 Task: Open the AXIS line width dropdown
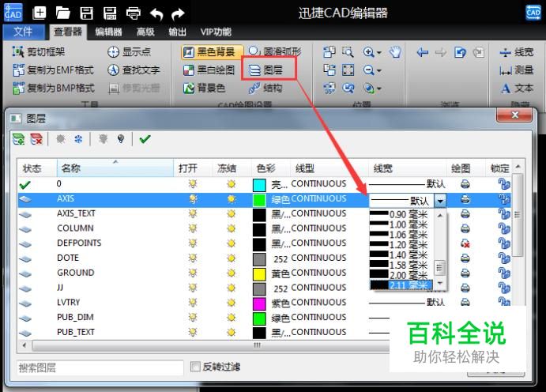440,201
